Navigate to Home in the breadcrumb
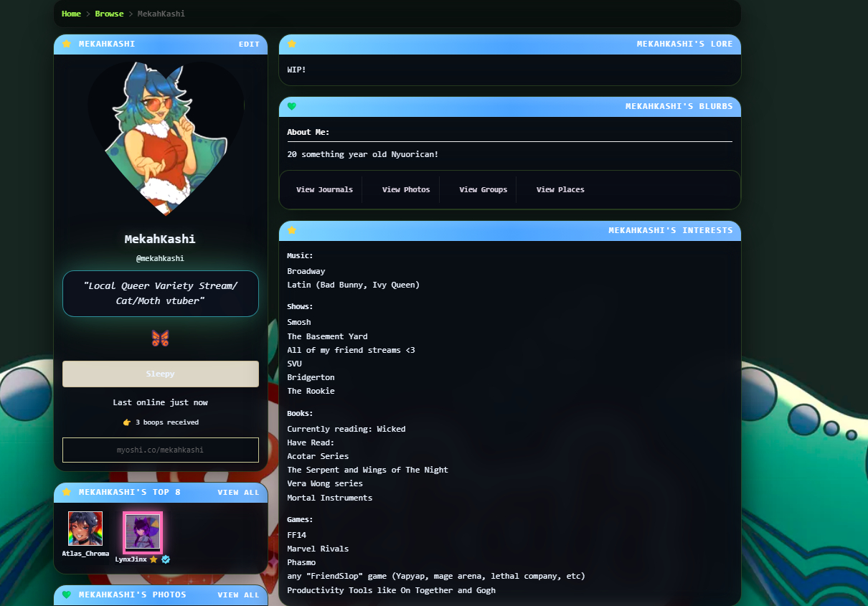 coord(71,14)
